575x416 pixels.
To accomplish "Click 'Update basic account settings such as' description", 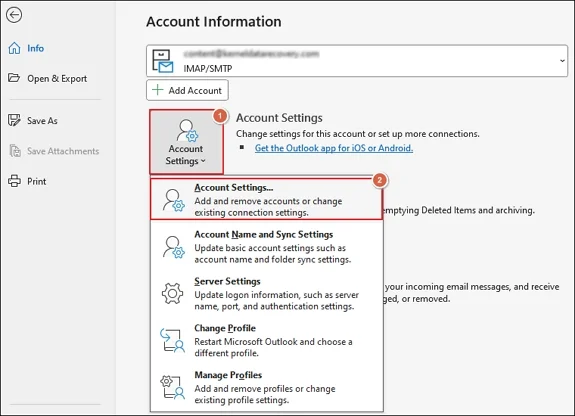I will pyautogui.click(x=270, y=248).
